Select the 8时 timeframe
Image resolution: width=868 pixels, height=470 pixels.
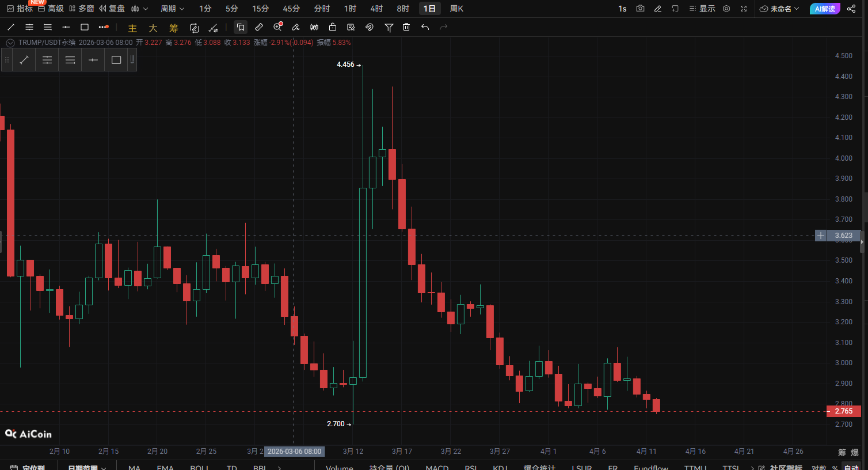pos(403,9)
